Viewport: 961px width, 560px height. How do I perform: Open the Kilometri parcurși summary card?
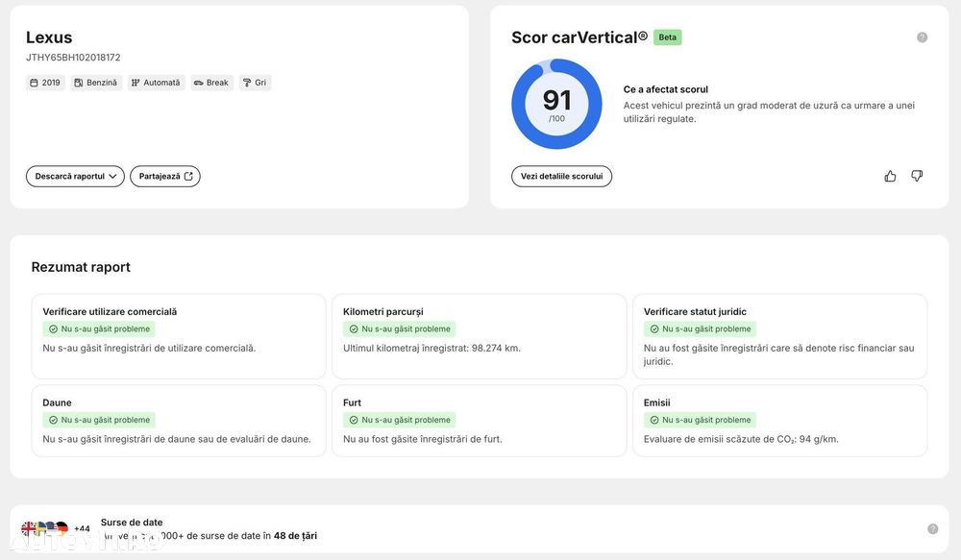coord(480,336)
